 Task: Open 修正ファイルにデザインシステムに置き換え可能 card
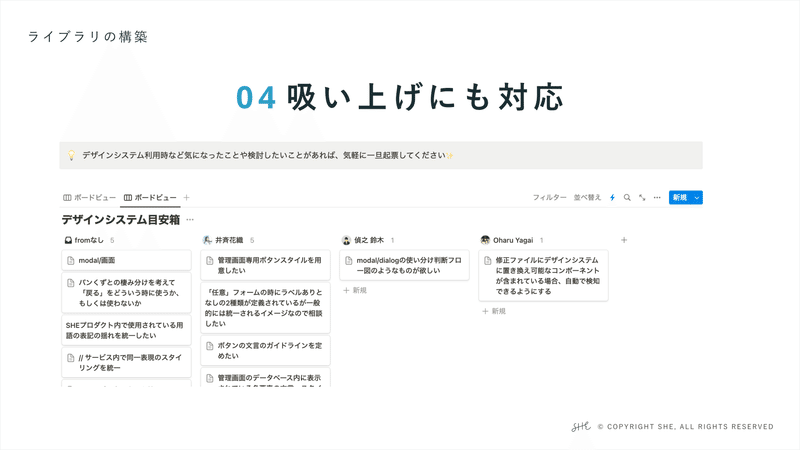pyautogui.click(x=543, y=276)
